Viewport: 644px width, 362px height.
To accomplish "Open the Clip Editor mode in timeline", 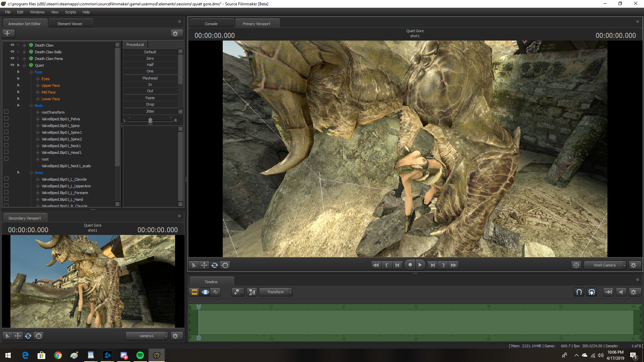I will tap(194, 292).
